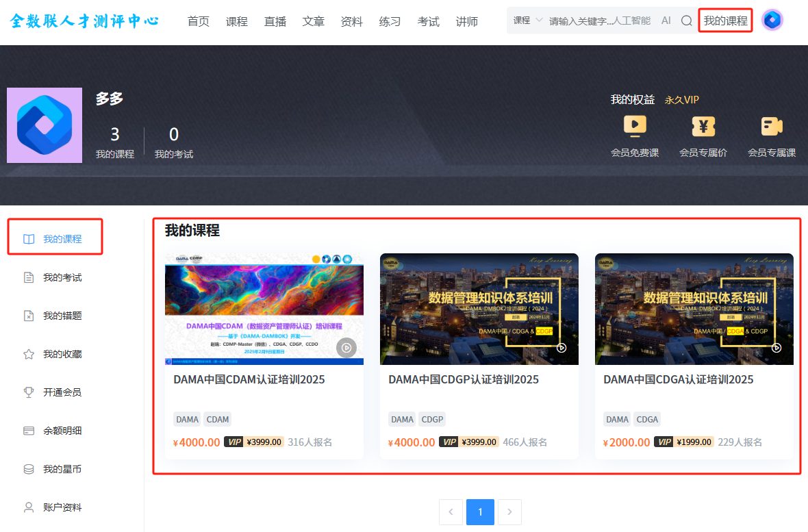Open the CDGA course thumbnail image
This screenshot has height=532, width=808.
pos(694,309)
